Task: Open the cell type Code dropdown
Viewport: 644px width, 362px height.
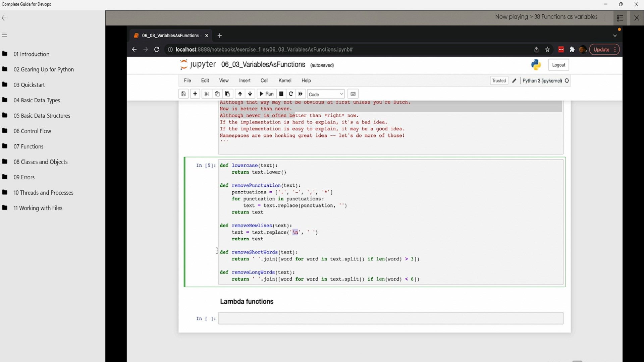Action: coord(326,94)
